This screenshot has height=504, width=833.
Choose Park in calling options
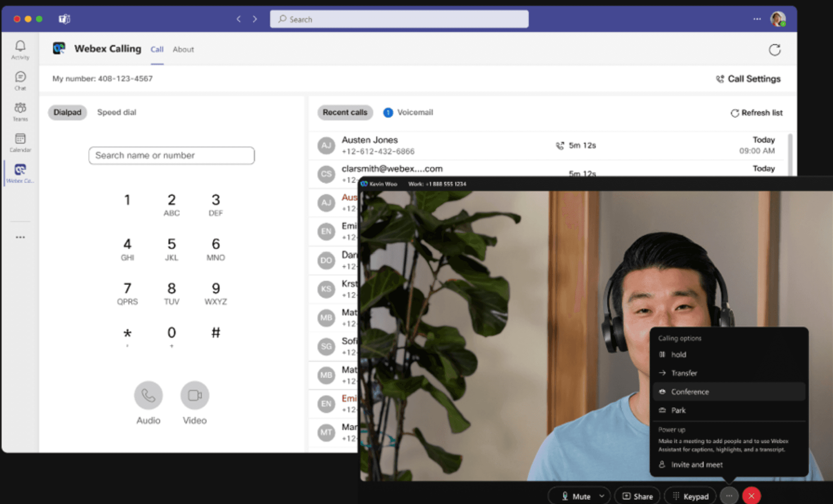pyautogui.click(x=728, y=410)
